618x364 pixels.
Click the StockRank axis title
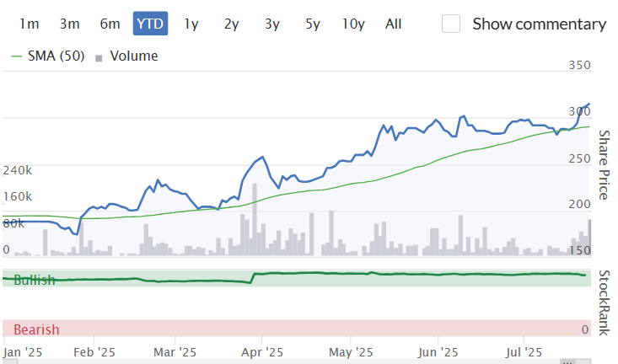point(605,302)
